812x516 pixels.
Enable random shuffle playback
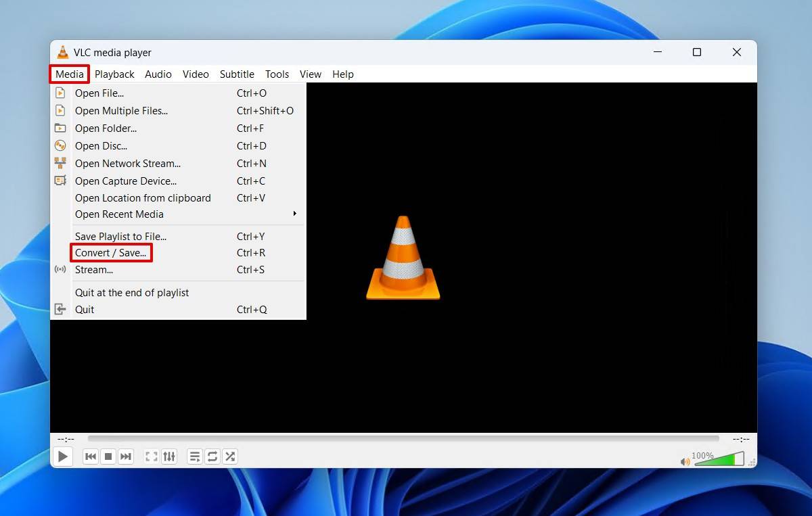230,456
